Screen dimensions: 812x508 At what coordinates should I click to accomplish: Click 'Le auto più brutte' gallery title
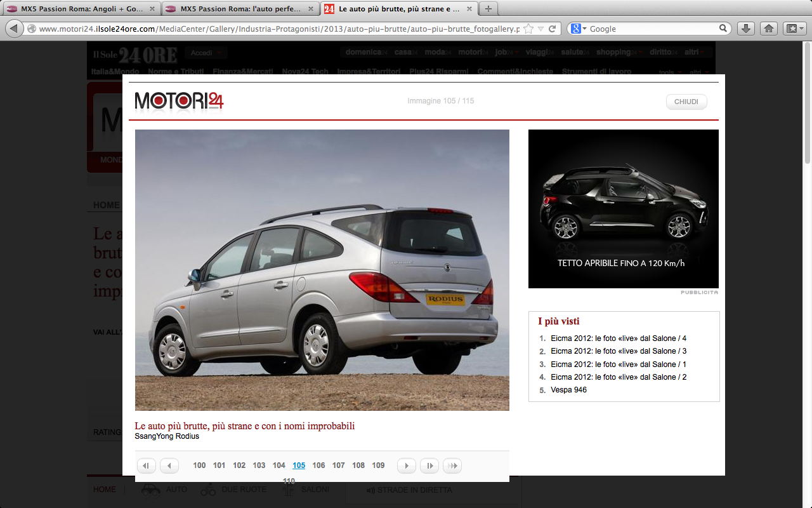point(245,426)
